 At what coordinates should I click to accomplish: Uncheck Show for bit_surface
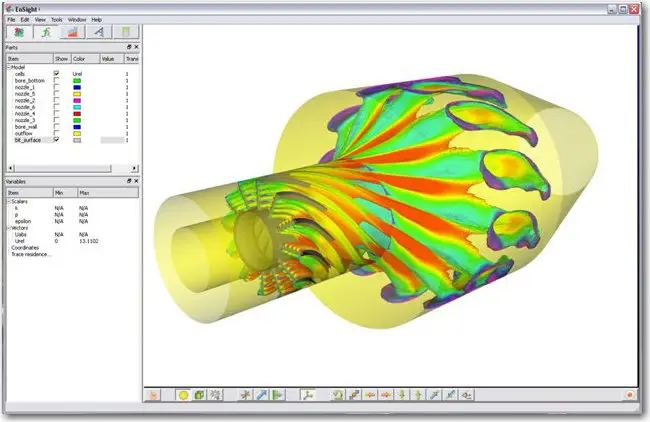click(56, 140)
